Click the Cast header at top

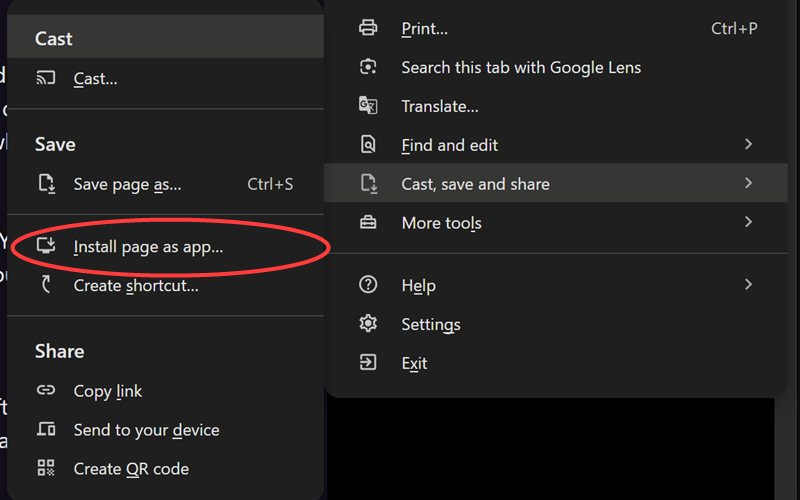pyautogui.click(x=54, y=39)
